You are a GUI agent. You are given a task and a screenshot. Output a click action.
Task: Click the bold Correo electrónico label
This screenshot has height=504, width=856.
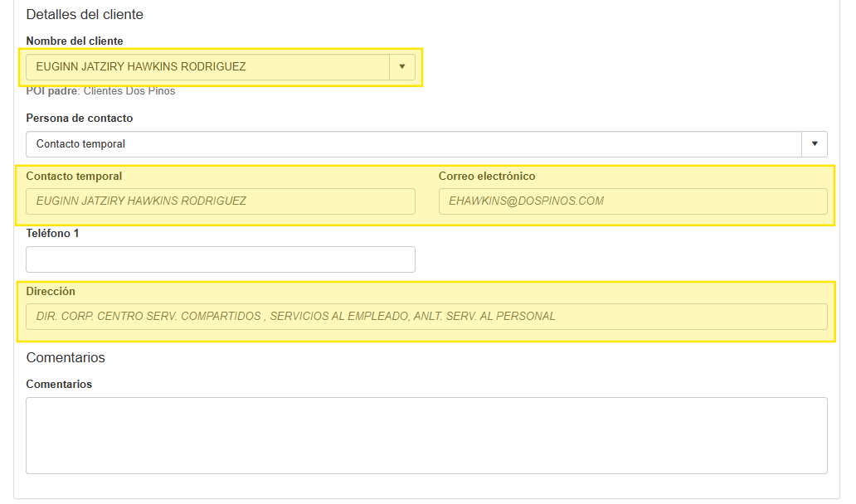click(487, 177)
